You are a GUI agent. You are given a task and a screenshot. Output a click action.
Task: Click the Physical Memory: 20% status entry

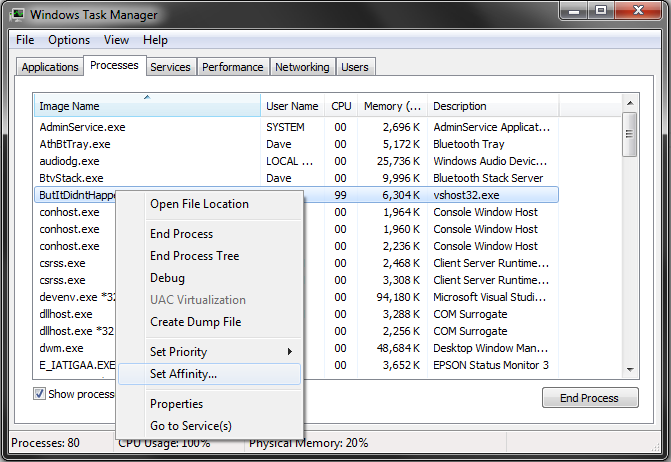(309, 443)
